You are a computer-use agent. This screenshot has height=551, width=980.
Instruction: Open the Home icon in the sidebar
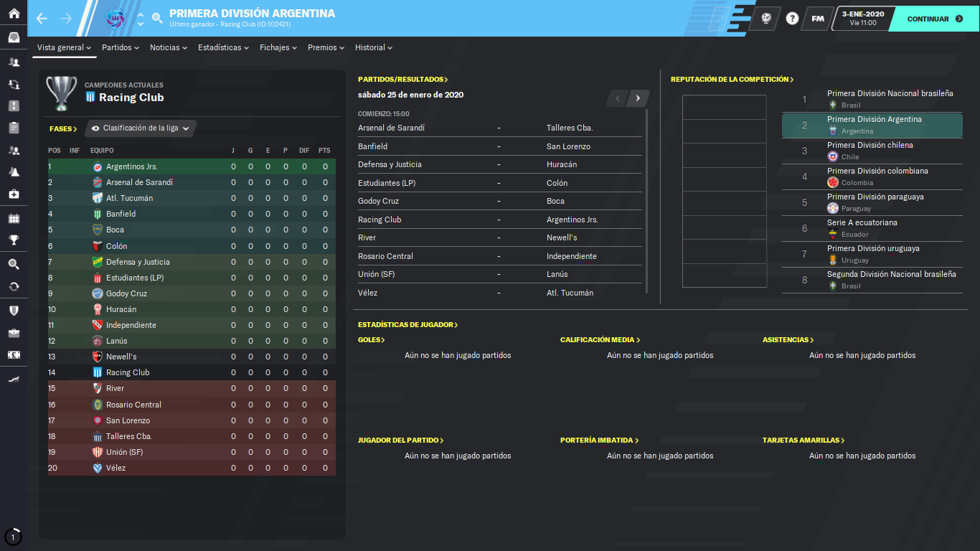14,13
